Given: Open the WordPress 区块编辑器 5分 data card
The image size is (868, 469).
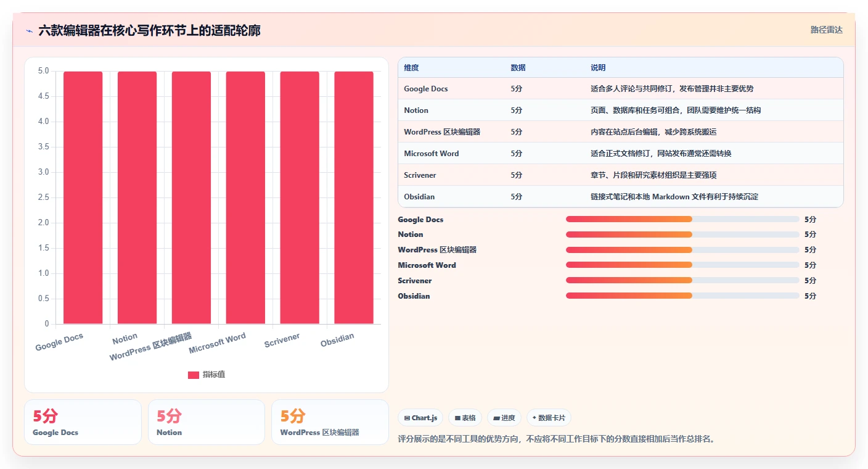Looking at the screenshot, I should click(x=330, y=422).
